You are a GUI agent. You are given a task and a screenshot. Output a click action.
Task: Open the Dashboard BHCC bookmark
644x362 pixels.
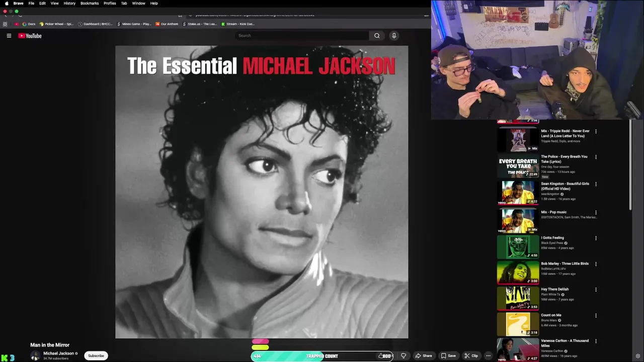(x=96, y=24)
